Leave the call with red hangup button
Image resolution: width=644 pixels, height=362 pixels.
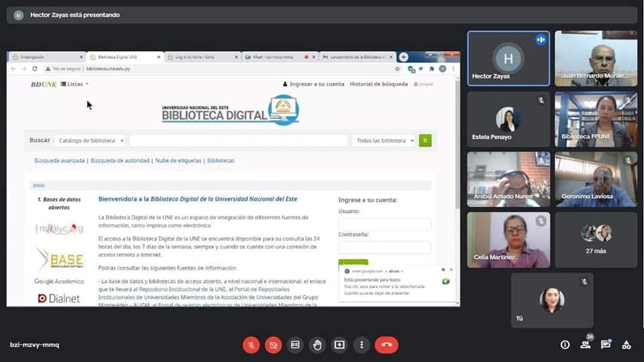[386, 345]
